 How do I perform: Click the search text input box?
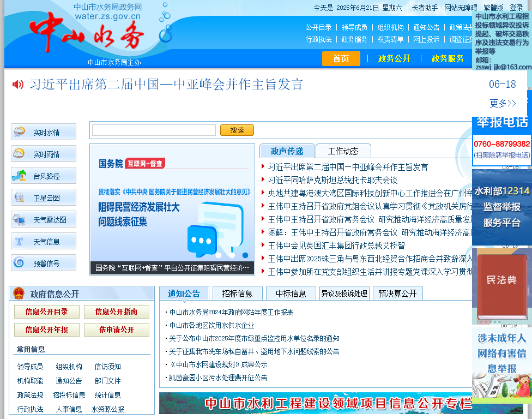[x=154, y=130]
